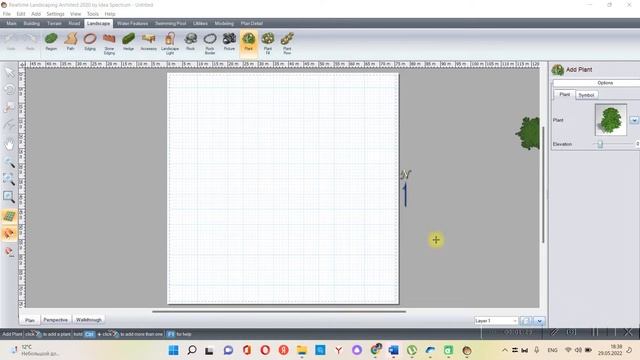Choose the hand pan tool

pos(9,144)
